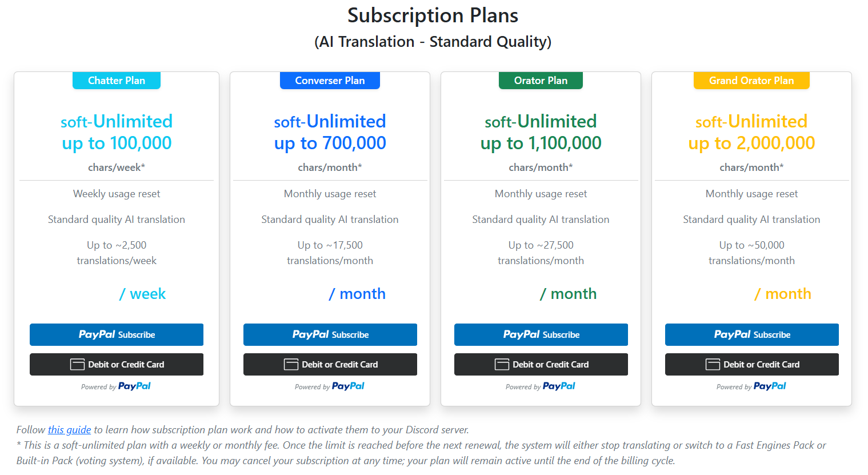This screenshot has height=475, width=868.
Task: Click the Converser Plan badge
Action: pos(330,81)
